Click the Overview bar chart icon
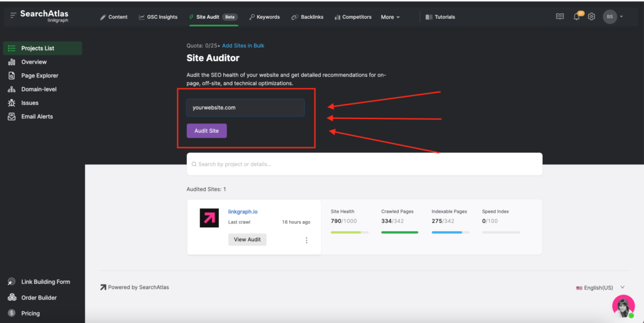The height and width of the screenshot is (323, 644). pos(11,62)
